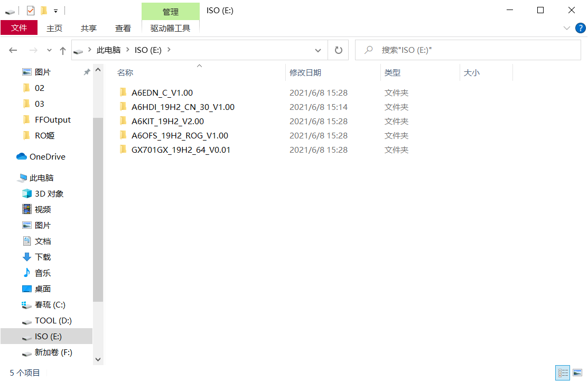Switch to details view layout

563,373
